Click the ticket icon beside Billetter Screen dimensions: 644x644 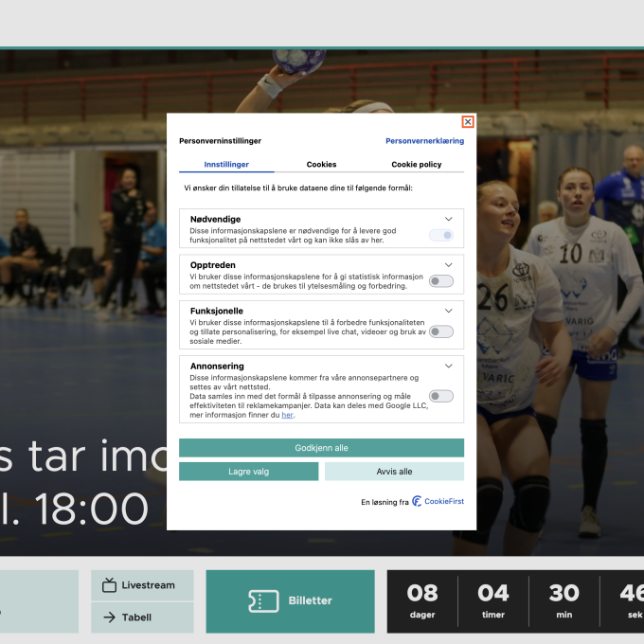tap(262, 600)
